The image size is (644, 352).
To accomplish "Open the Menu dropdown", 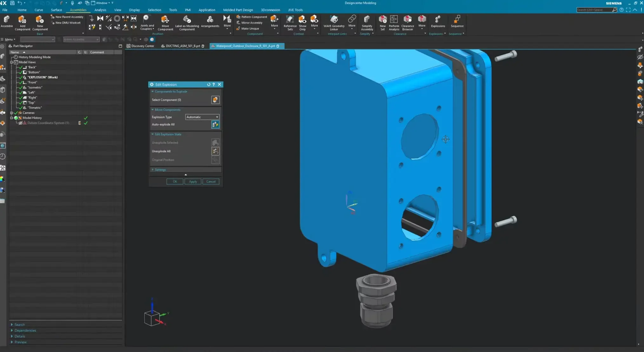I will coord(8,39).
